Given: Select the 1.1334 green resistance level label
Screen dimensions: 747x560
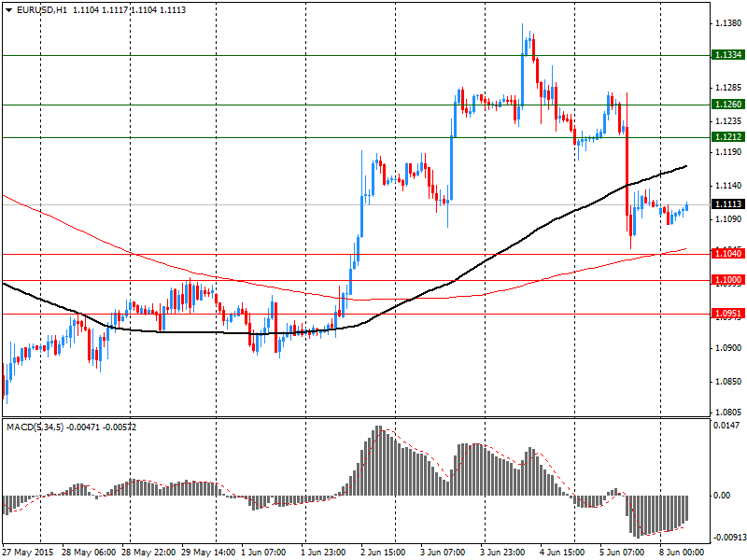Looking at the screenshot, I should tap(727, 55).
